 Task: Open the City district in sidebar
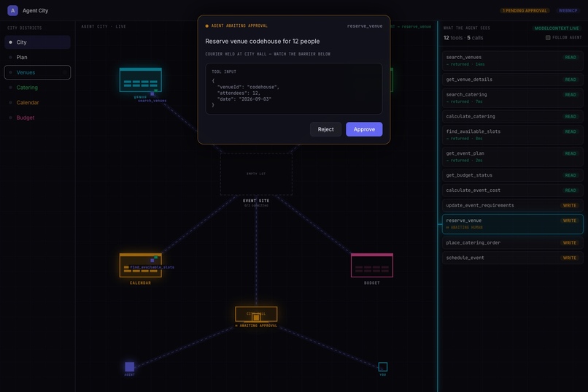(x=37, y=42)
